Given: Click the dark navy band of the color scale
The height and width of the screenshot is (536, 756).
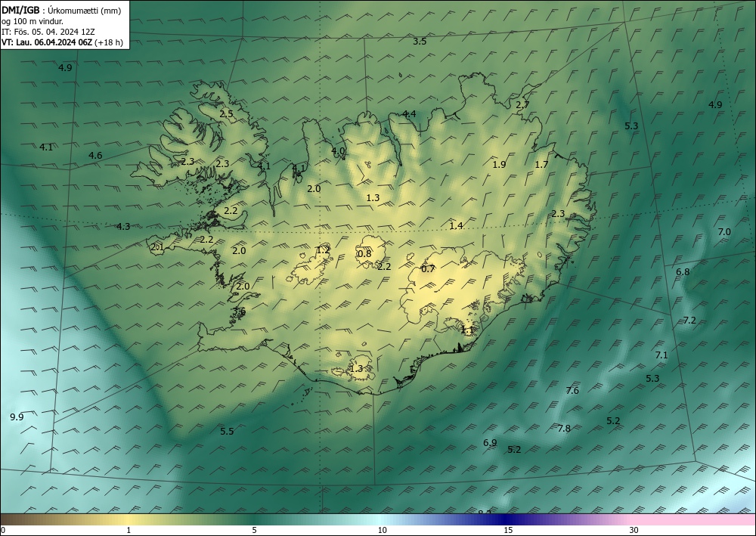Looking at the screenshot, I should [507, 519].
